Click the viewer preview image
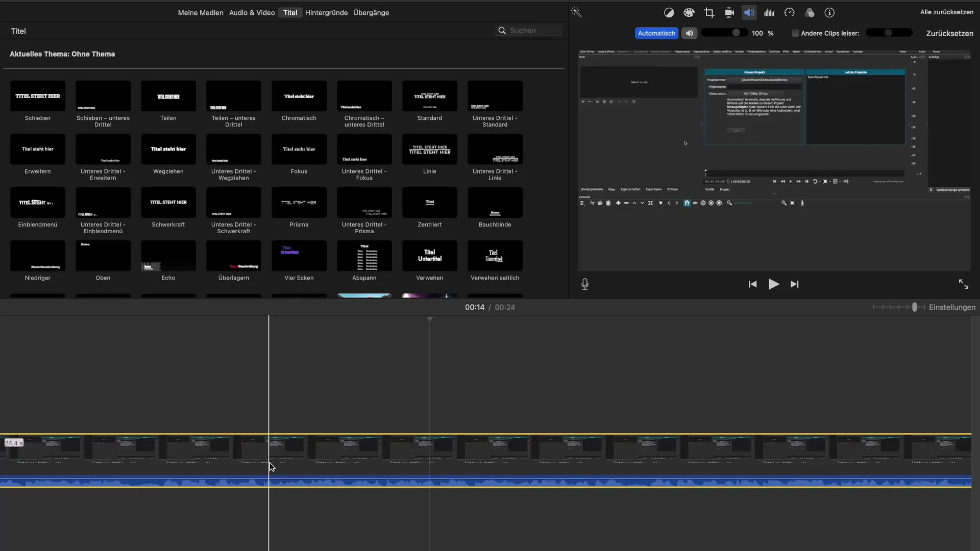Viewport: 980px width, 551px height. [774, 160]
